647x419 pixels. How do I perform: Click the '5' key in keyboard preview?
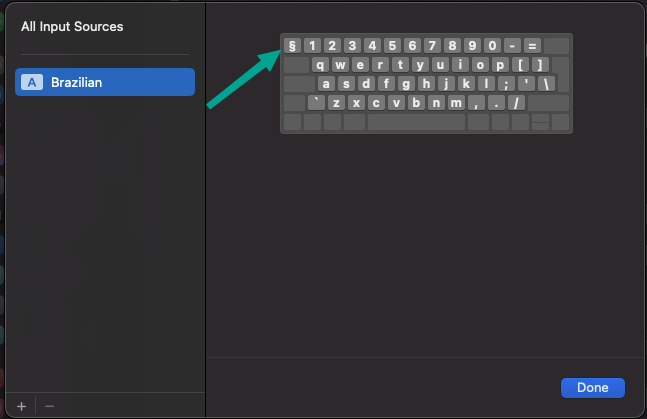point(392,45)
